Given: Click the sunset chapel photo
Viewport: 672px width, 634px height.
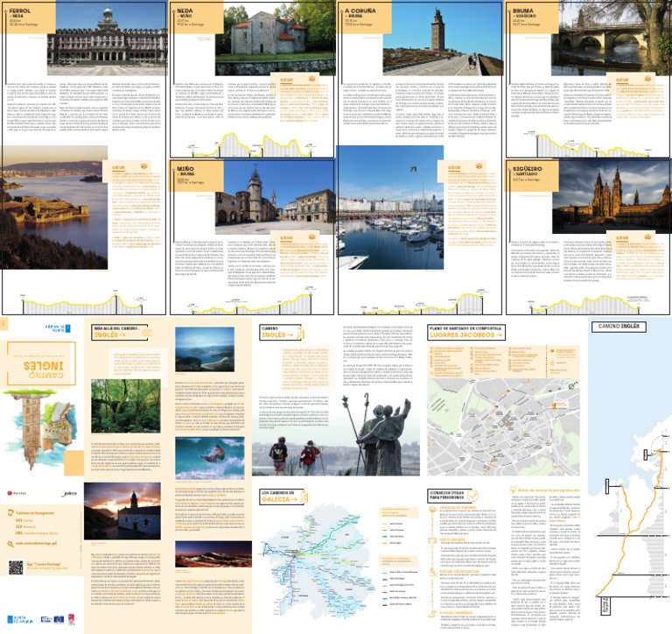Looking at the screenshot, I should pos(122,511).
